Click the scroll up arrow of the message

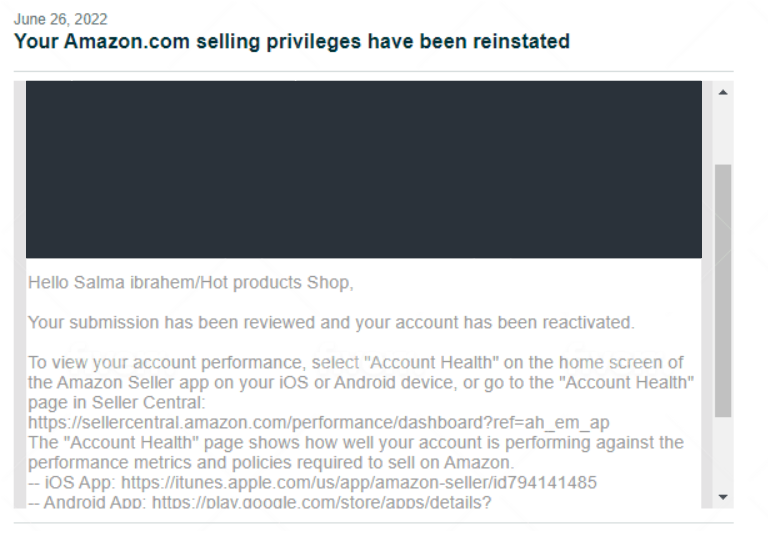click(x=723, y=92)
